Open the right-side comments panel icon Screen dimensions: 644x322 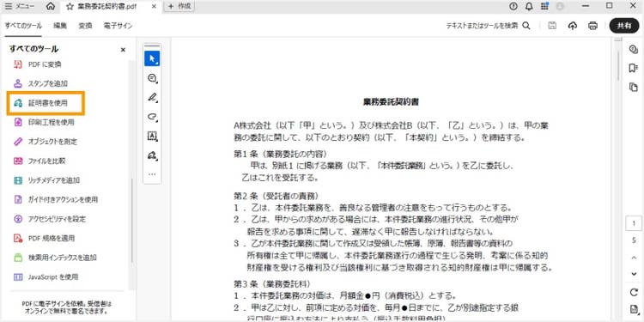pos(634,49)
